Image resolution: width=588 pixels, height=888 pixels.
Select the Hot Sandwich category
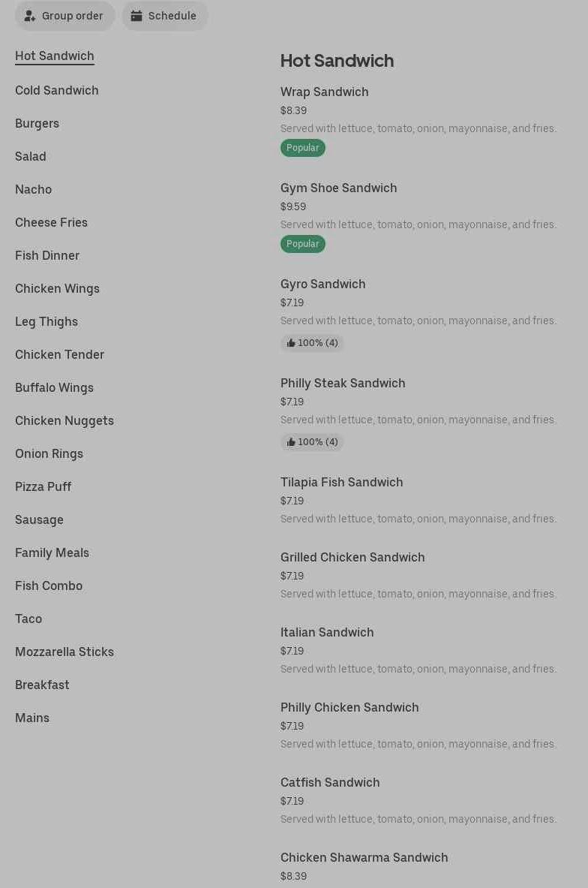click(x=55, y=56)
